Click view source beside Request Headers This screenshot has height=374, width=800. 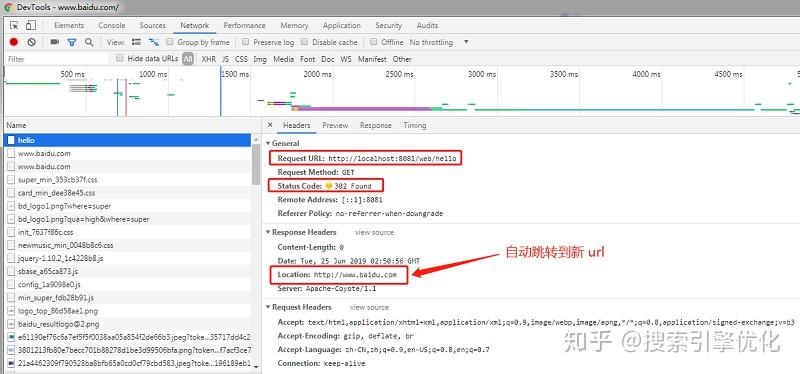click(369, 307)
